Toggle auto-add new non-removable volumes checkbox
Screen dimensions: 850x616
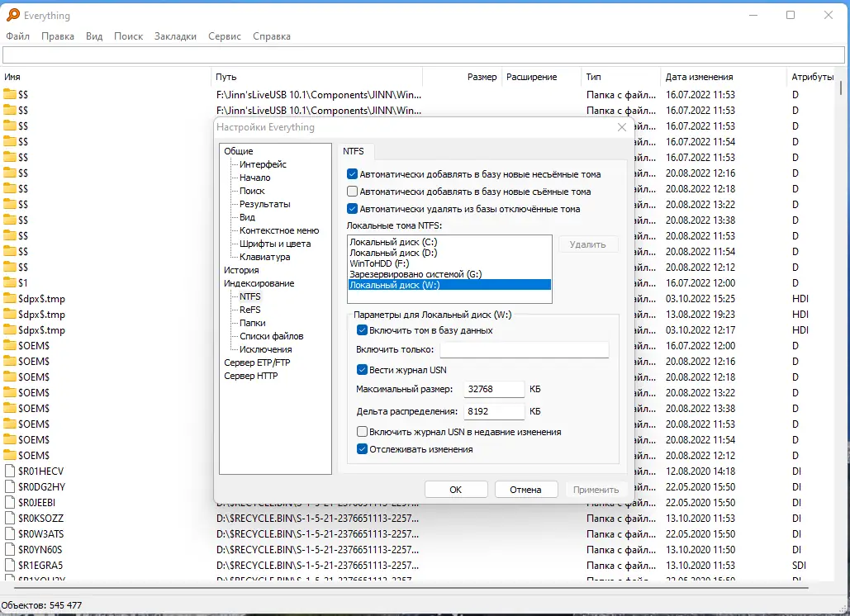click(353, 174)
